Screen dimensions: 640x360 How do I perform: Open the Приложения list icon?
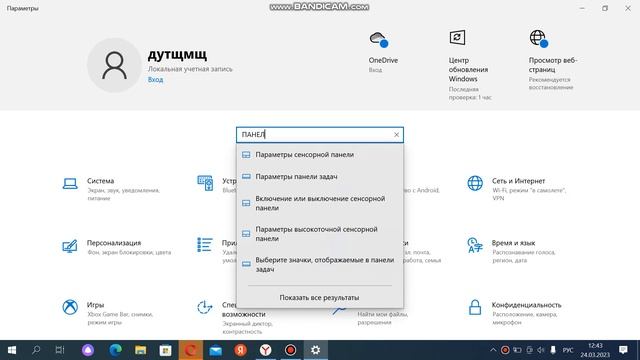tap(204, 245)
